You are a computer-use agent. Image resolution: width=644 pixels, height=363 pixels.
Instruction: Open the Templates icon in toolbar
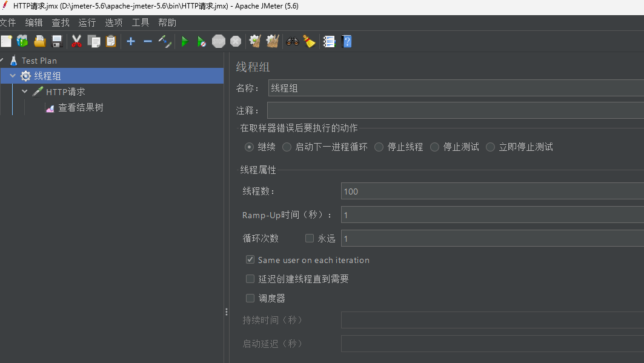pyautogui.click(x=22, y=41)
